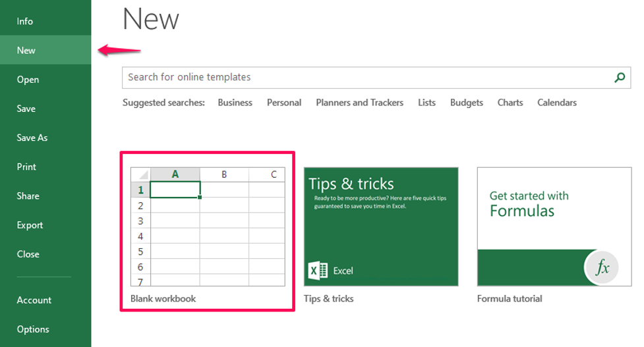Viewport: 644px width, 347px height.
Task: Click the search magnifier icon
Action: pyautogui.click(x=620, y=77)
